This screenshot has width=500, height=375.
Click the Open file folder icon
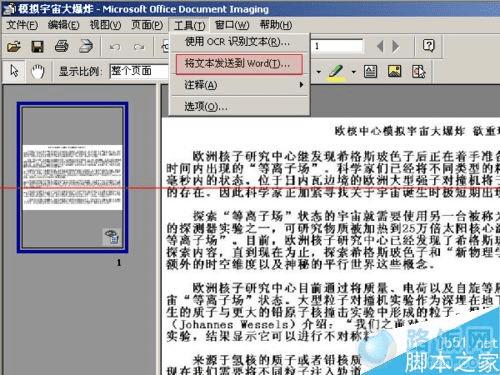pyautogui.click(x=14, y=46)
